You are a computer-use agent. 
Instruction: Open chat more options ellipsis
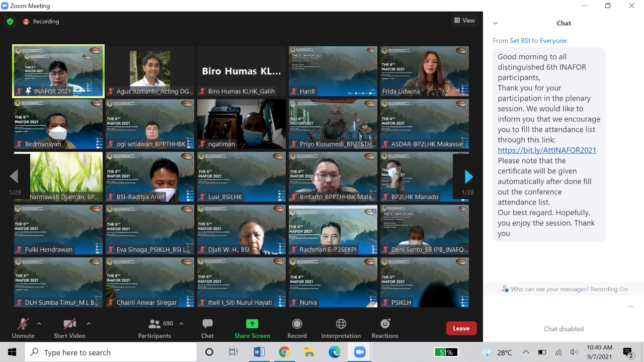pyautogui.click(x=631, y=307)
